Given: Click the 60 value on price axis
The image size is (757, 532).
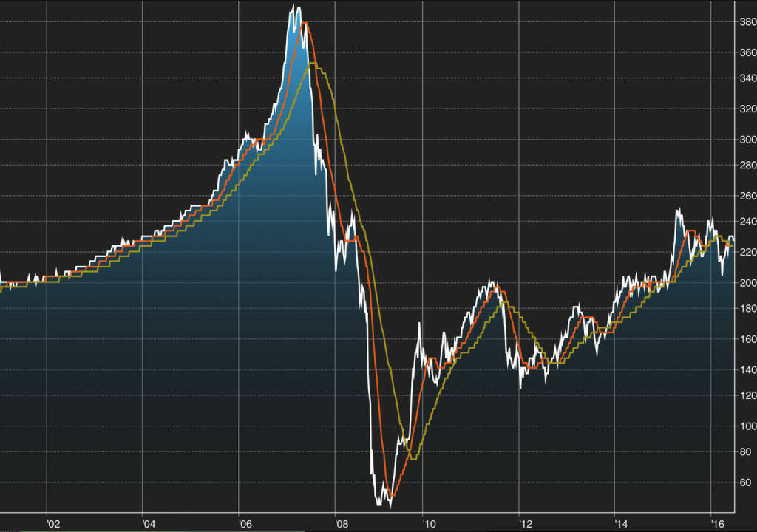Looking at the screenshot, I should pyautogui.click(x=747, y=482).
